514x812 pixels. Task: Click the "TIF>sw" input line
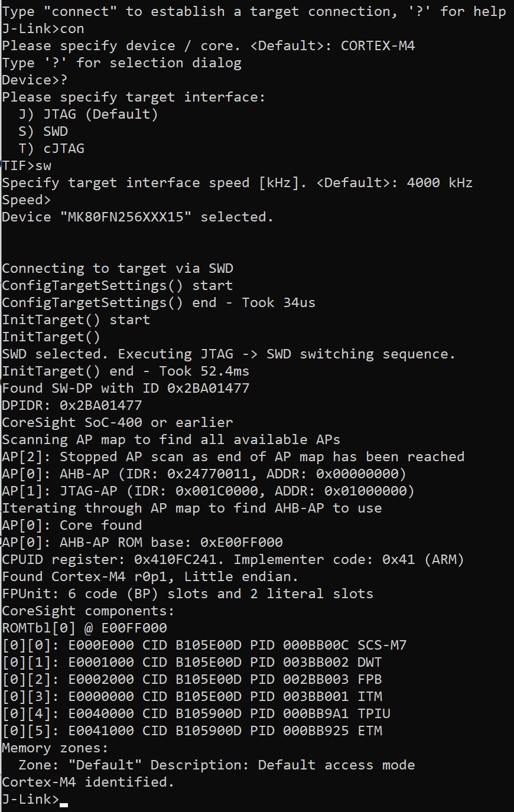(x=27, y=166)
